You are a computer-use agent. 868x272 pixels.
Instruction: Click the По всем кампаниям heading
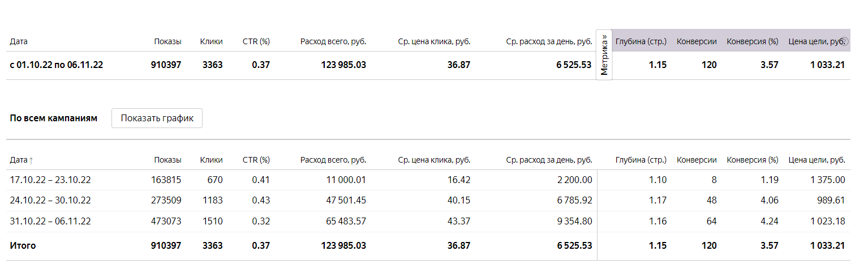pyautogui.click(x=54, y=118)
